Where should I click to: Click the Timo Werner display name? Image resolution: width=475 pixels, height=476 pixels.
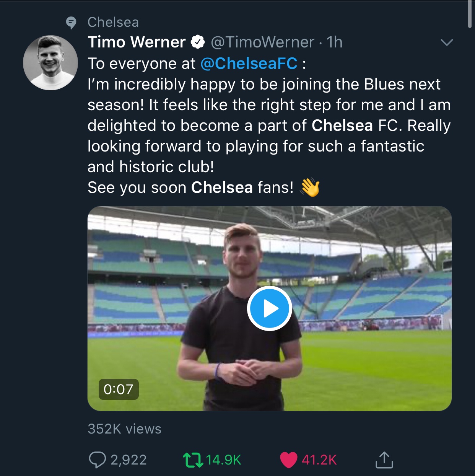(137, 42)
